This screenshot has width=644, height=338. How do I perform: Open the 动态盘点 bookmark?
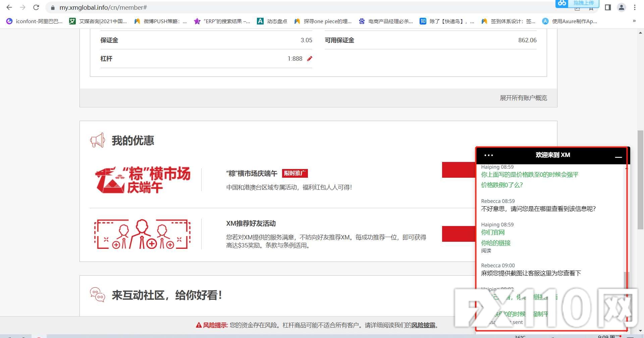point(272,21)
